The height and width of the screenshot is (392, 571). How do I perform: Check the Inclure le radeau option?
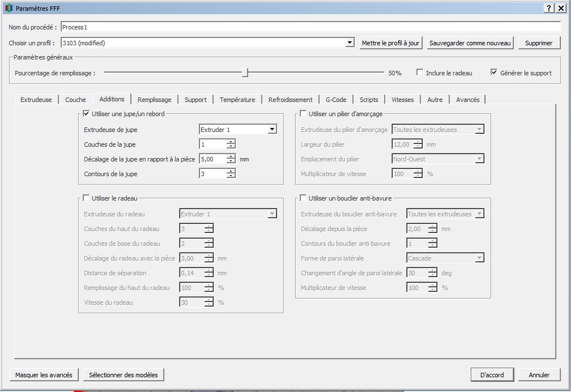(x=420, y=73)
